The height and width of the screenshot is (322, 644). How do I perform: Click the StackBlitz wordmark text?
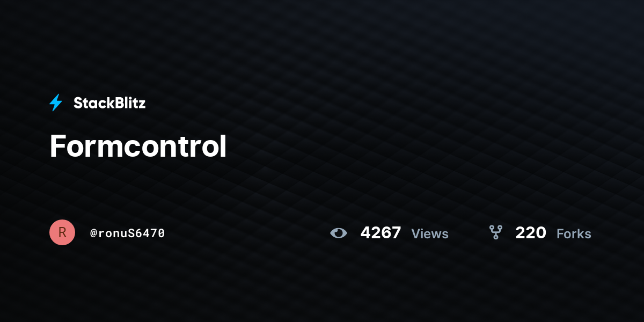(x=109, y=103)
